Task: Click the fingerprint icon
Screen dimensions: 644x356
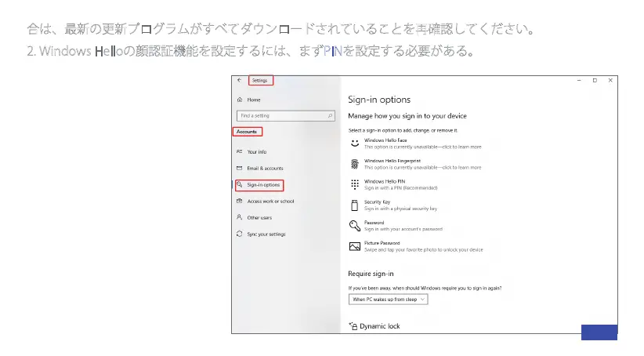Action: [x=355, y=164]
